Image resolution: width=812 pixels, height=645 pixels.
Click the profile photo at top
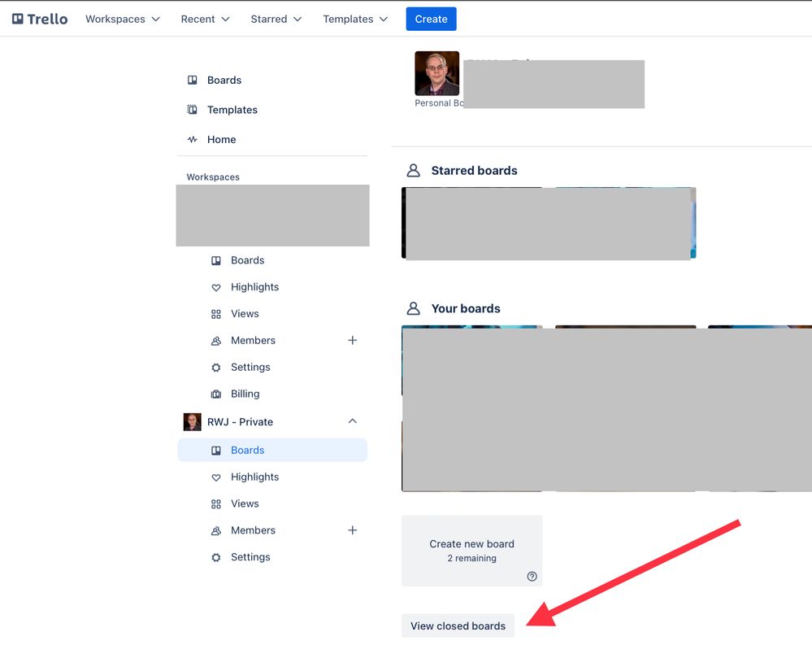click(x=436, y=73)
